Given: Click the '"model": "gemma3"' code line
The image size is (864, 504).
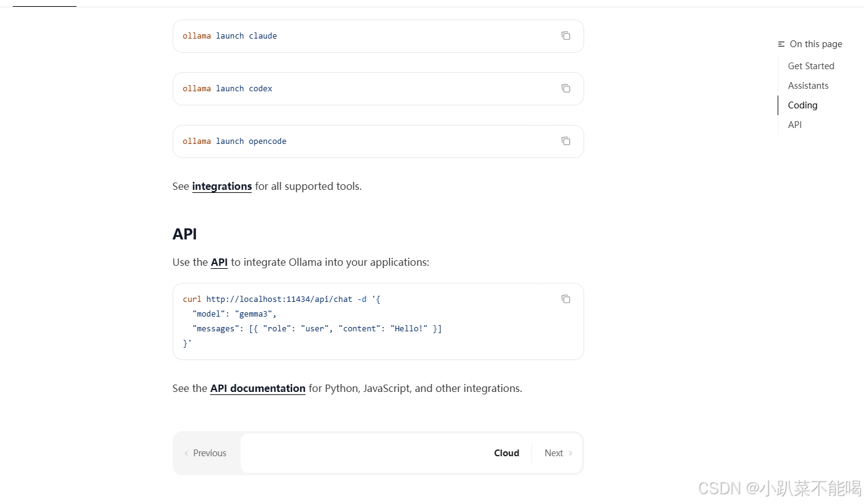Looking at the screenshot, I should pos(235,314).
